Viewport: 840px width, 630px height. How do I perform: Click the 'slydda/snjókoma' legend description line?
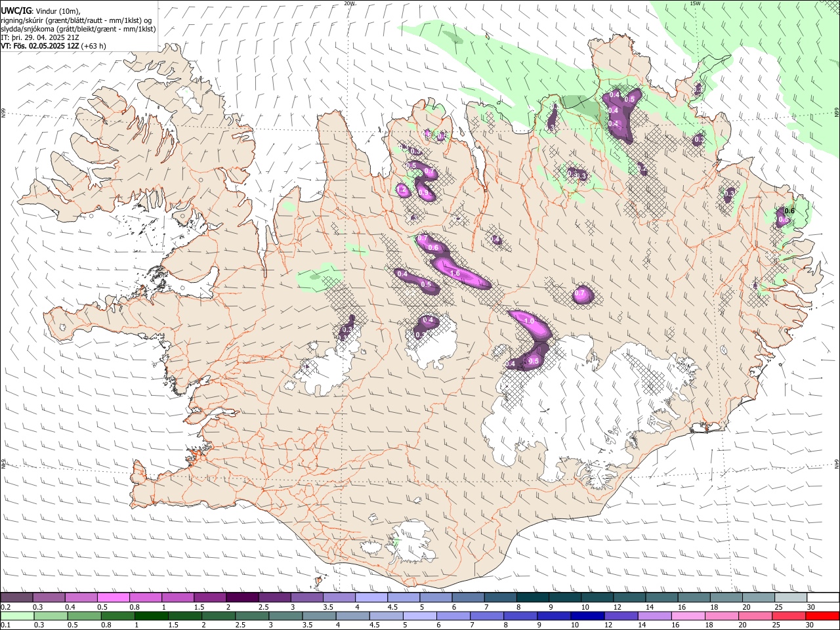tap(78, 29)
